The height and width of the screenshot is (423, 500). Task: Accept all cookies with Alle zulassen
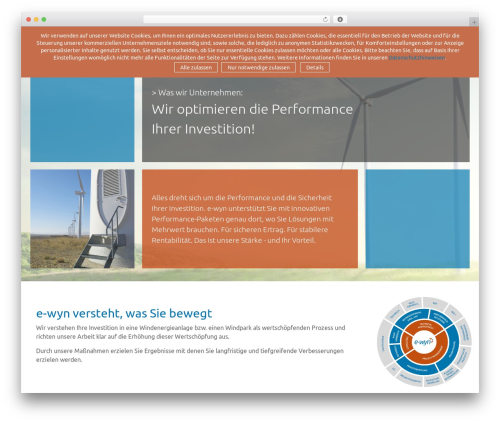196,68
